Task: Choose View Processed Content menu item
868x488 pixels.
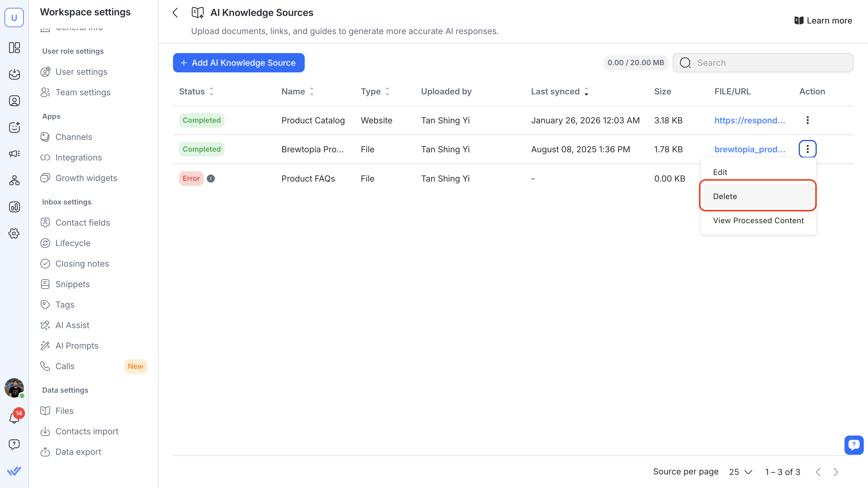Action: point(758,220)
